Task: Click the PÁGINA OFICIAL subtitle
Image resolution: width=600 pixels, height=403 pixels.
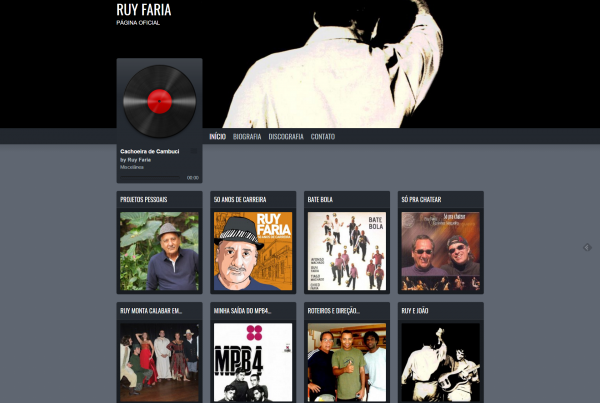Action: [x=138, y=23]
